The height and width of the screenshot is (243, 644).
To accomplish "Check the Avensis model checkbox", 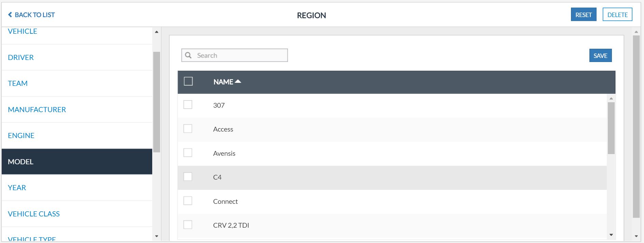I will tap(188, 153).
